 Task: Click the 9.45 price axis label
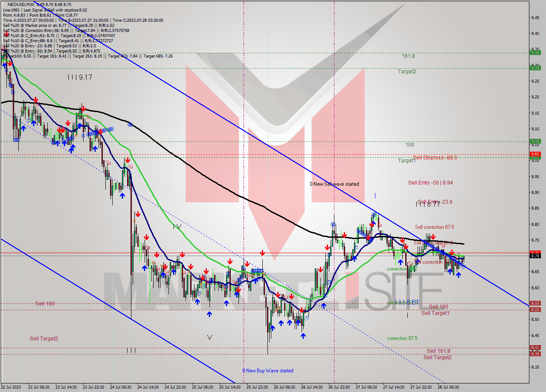pos(536,17)
